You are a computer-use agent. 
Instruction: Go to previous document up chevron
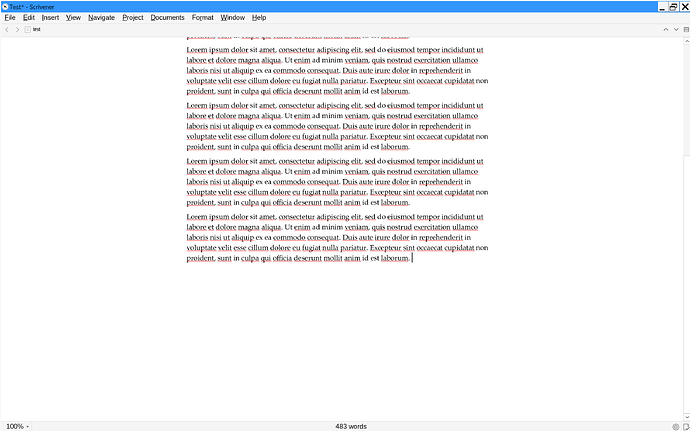coord(666,29)
